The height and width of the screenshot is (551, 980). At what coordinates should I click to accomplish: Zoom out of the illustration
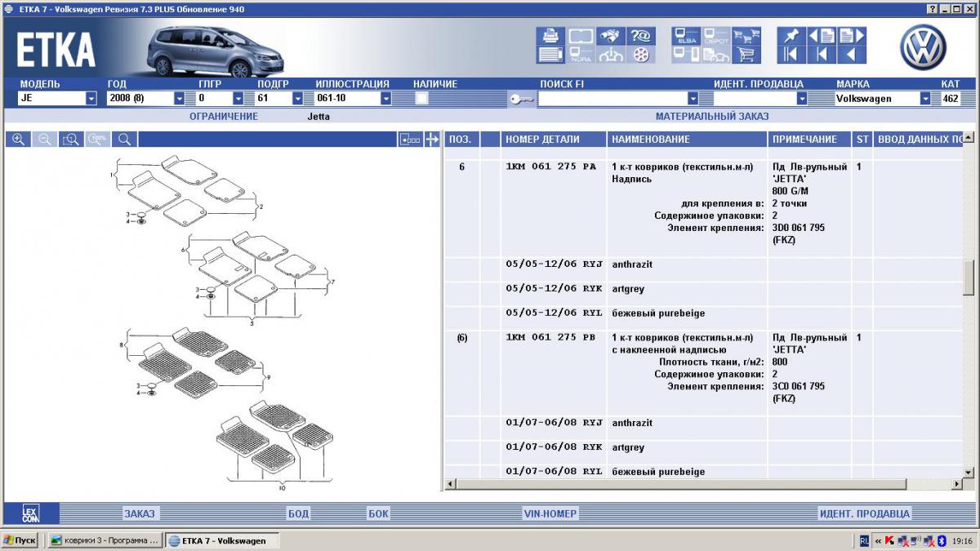(x=44, y=140)
